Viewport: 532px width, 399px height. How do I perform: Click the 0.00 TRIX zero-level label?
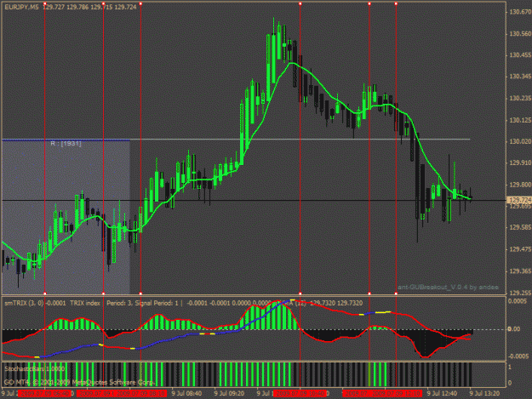514,329
